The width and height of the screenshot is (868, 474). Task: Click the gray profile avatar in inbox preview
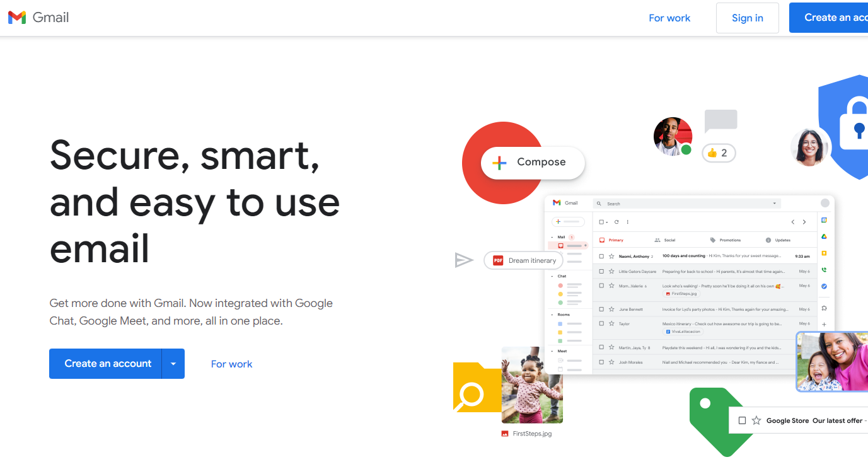coord(825,203)
